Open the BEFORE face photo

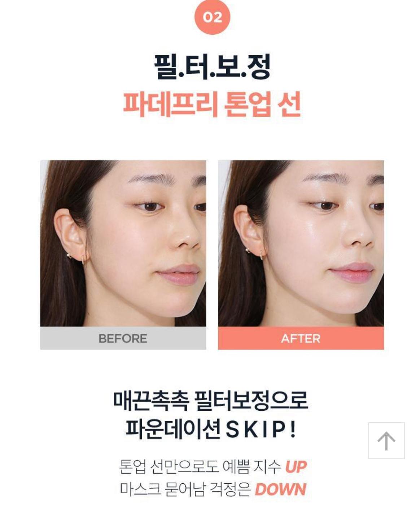coord(123,243)
